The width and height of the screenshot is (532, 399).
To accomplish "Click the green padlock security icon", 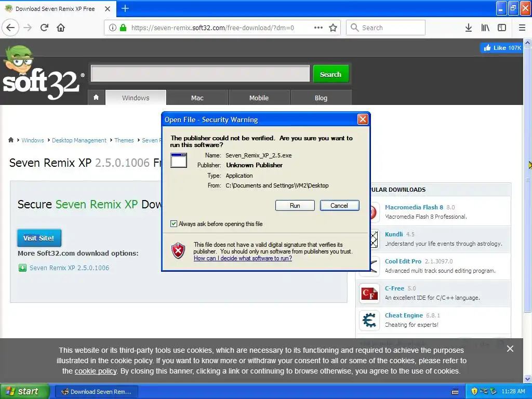I will pos(123,28).
